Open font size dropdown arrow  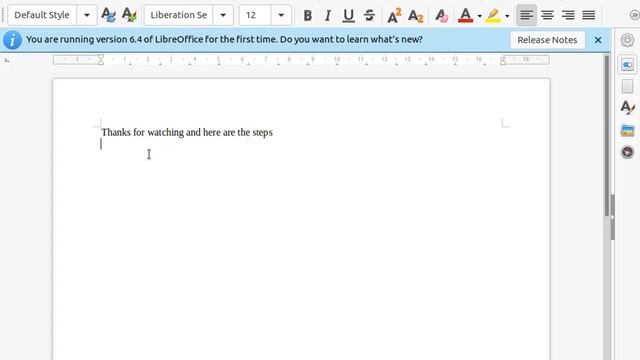pos(281,15)
